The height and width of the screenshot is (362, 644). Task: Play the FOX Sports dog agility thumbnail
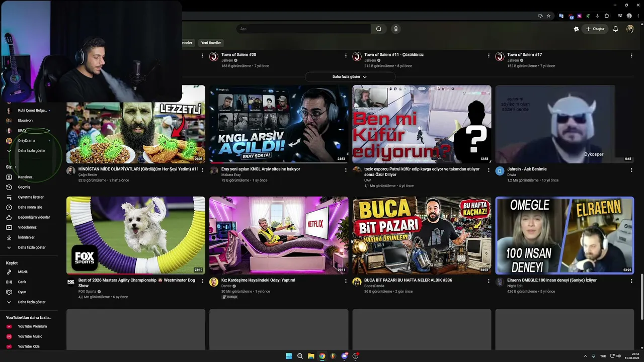136,235
